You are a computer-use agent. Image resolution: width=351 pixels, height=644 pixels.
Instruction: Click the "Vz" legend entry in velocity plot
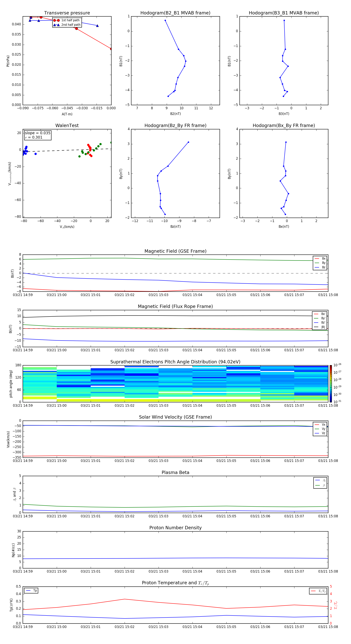click(x=320, y=433)
